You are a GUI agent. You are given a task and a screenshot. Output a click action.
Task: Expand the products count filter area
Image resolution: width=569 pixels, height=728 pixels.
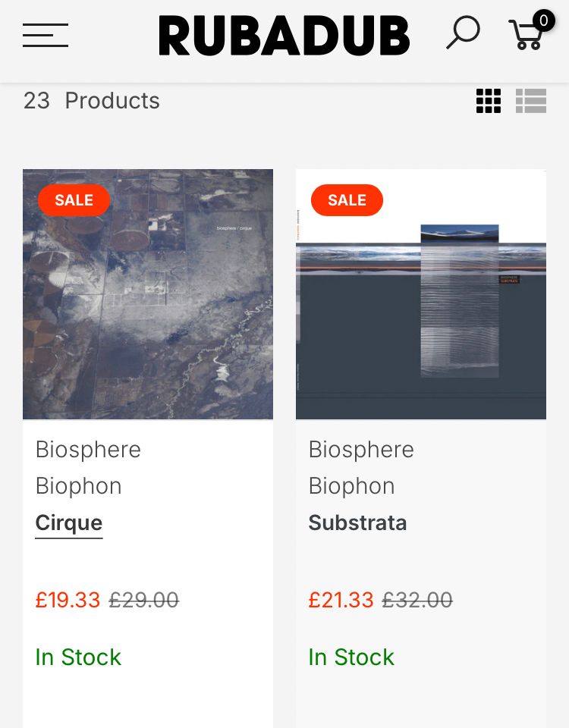(91, 101)
